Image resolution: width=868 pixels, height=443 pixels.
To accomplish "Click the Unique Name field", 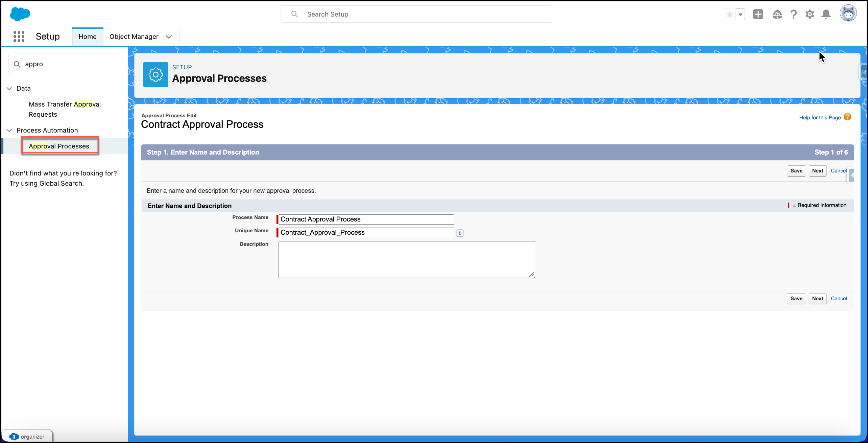I will (x=366, y=233).
